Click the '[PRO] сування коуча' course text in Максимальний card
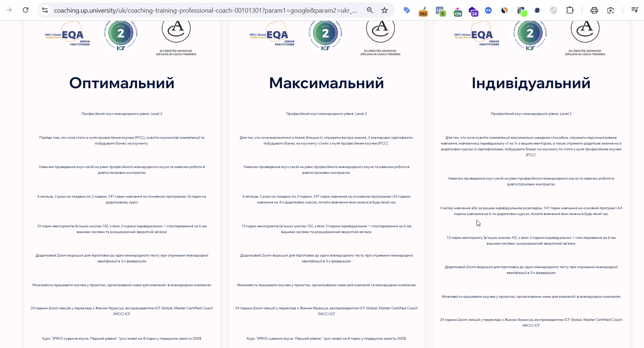 click(x=327, y=339)
